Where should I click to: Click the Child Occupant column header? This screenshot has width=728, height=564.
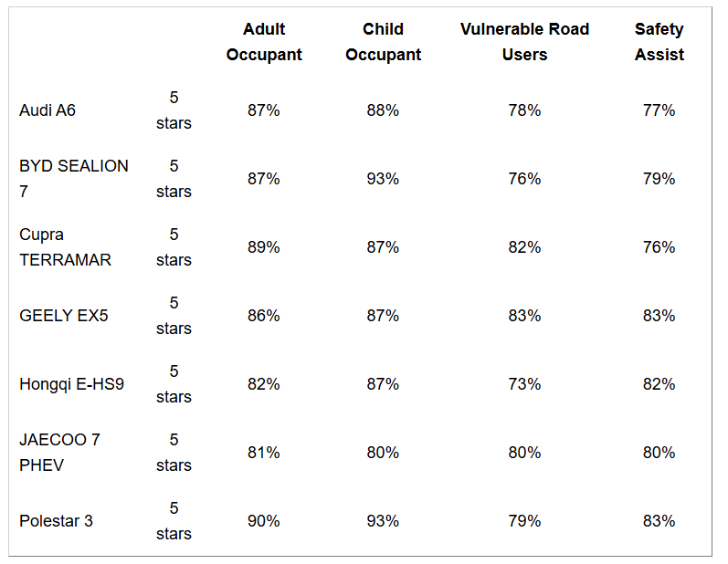[383, 42]
